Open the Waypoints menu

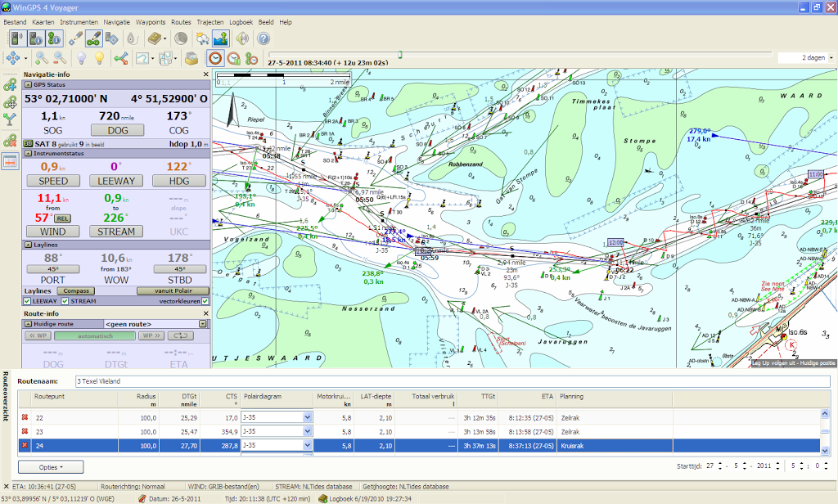(151, 22)
